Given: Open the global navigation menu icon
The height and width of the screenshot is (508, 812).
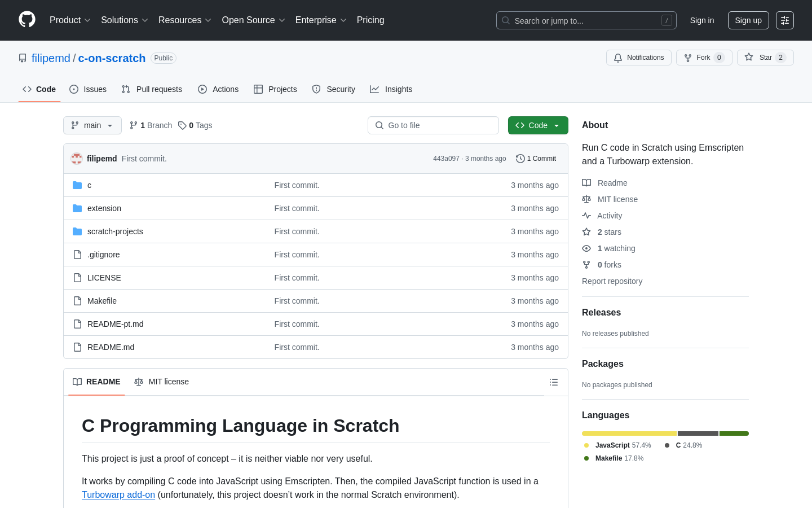Looking at the screenshot, I should pos(785,20).
